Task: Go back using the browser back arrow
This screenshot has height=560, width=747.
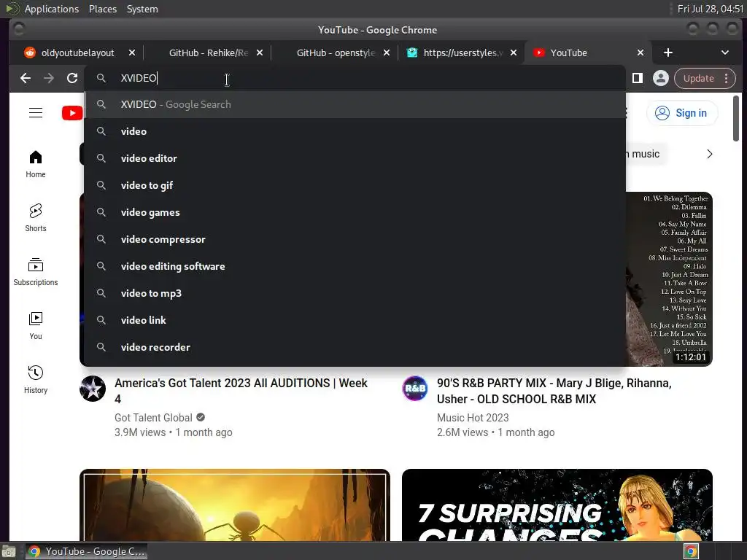Action: 26,78
